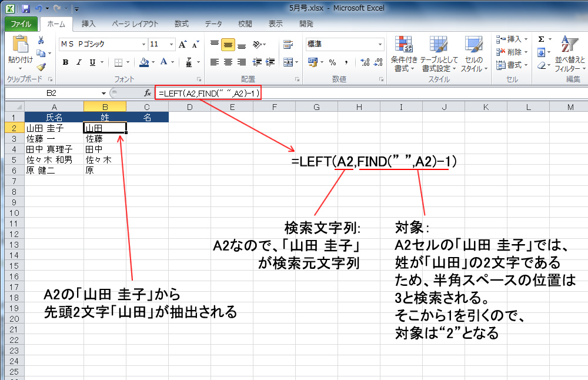Click the Name Box showing B2
This screenshot has width=588, height=380.
pyautogui.click(x=51, y=93)
